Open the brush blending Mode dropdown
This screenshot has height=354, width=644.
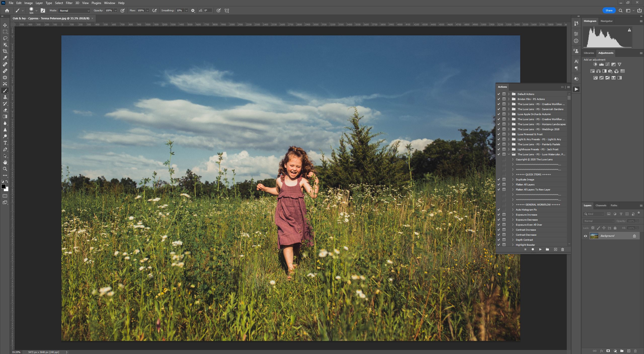coord(74,11)
